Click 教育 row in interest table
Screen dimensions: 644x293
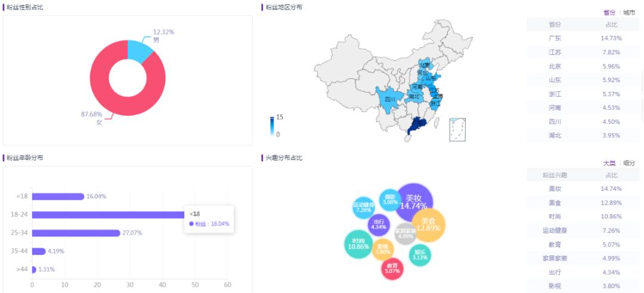(583, 245)
